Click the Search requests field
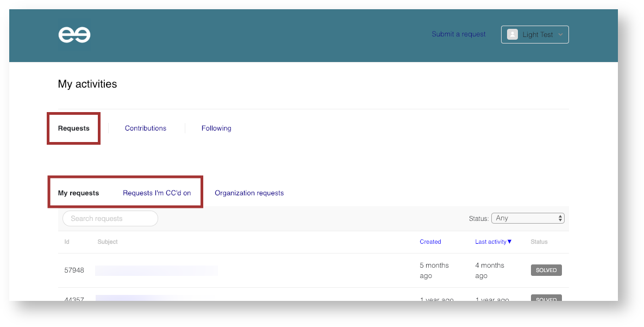 pyautogui.click(x=110, y=219)
